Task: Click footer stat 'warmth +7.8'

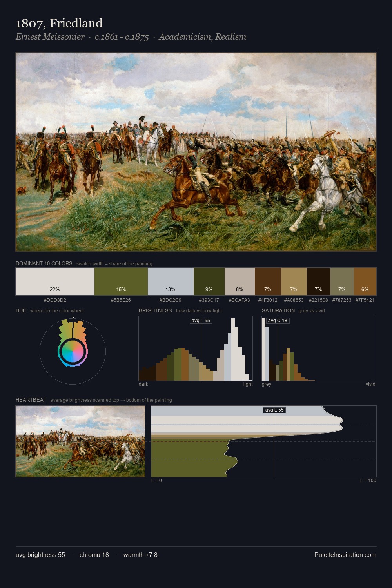Action: click(140, 555)
